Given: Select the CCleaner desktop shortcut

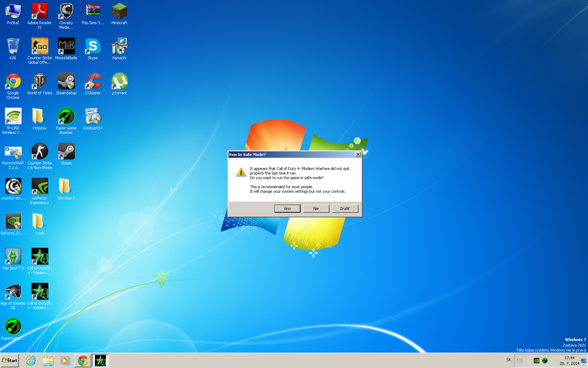Looking at the screenshot, I should click(93, 84).
